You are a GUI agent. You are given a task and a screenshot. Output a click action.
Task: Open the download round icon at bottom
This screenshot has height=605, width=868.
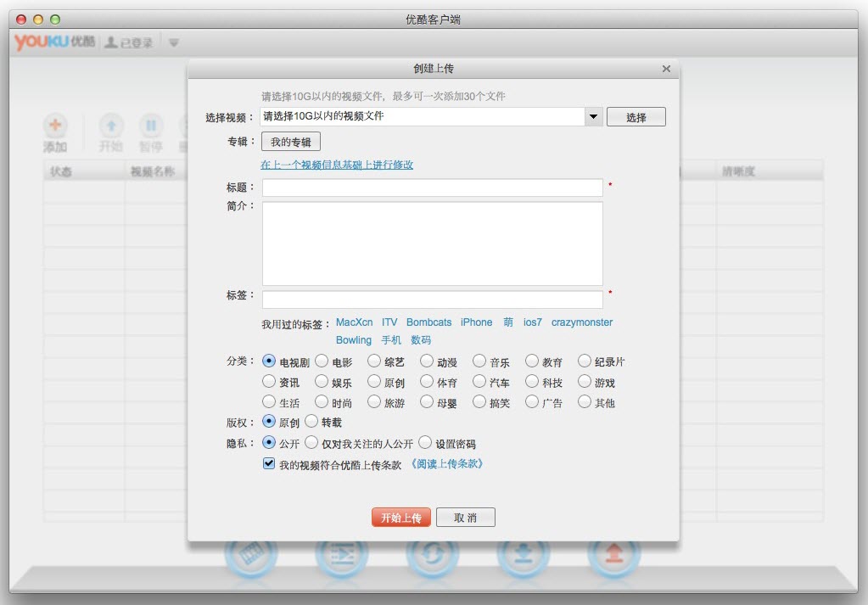pos(524,553)
